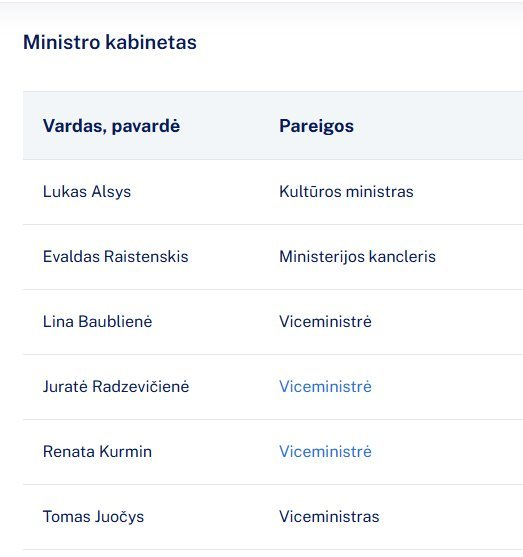523x557 pixels.
Task: Click the gray bar above the heading
Action: pyautogui.click(x=262, y=12)
